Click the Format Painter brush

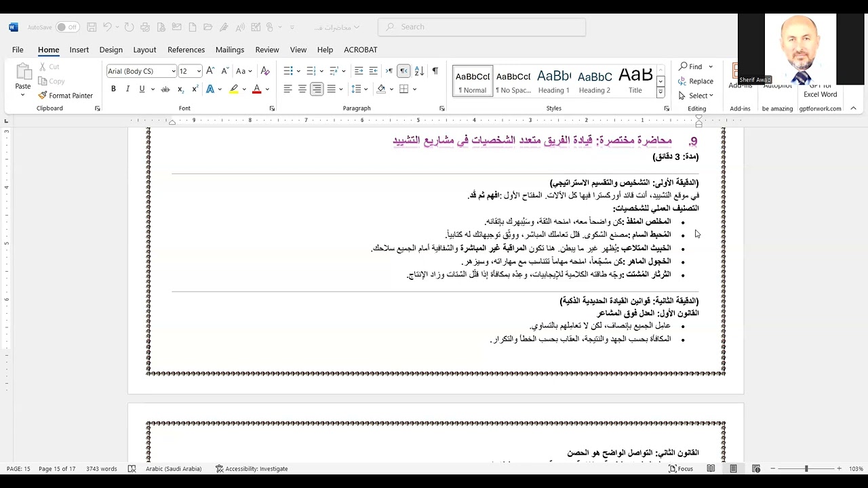[x=66, y=96]
